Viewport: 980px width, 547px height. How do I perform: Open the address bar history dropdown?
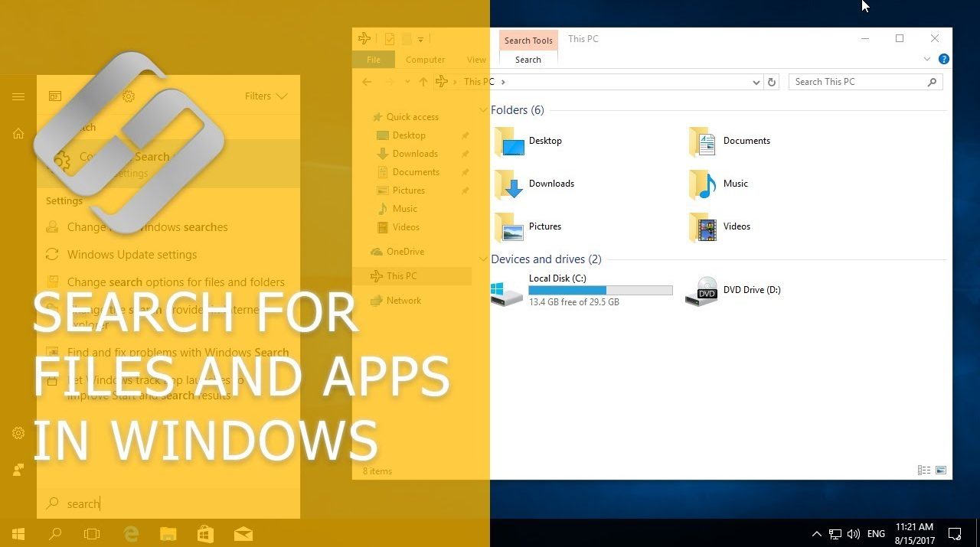pyautogui.click(x=756, y=82)
